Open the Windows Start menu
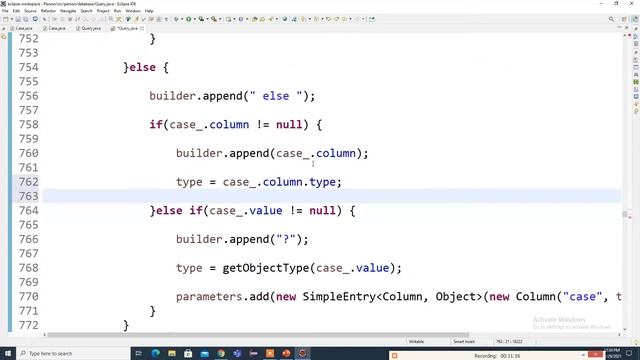Viewport: 640px width, 360px height. [8, 353]
